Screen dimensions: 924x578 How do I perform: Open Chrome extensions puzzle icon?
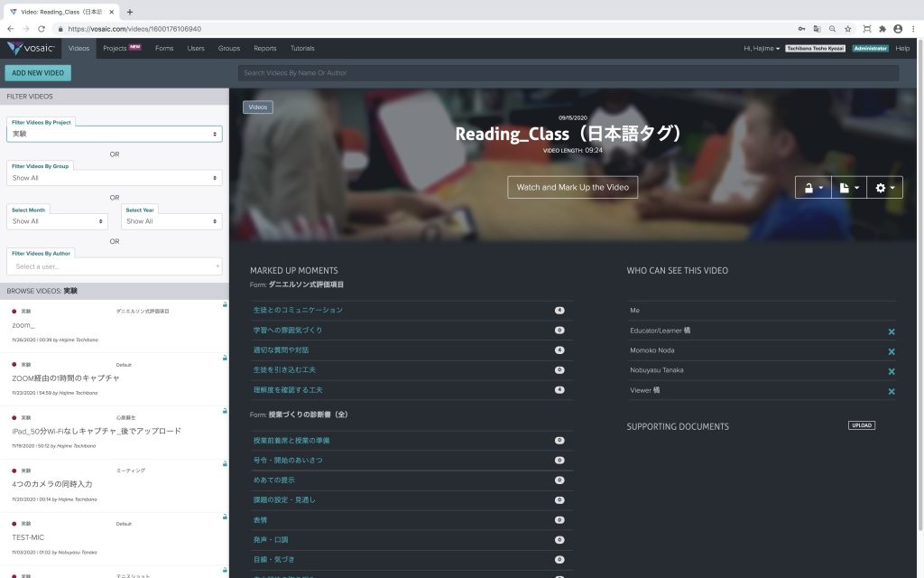coord(882,28)
